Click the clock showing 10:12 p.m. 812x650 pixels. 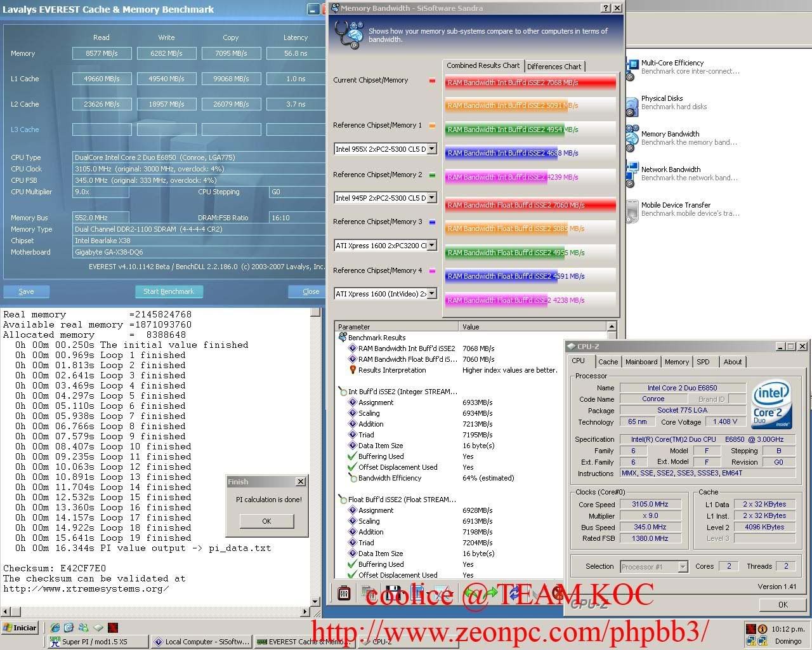(789, 629)
